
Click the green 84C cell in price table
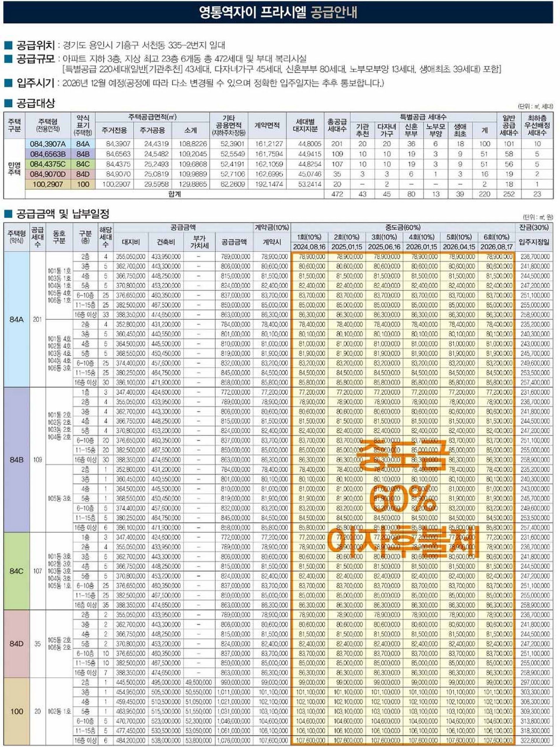(x=17, y=571)
